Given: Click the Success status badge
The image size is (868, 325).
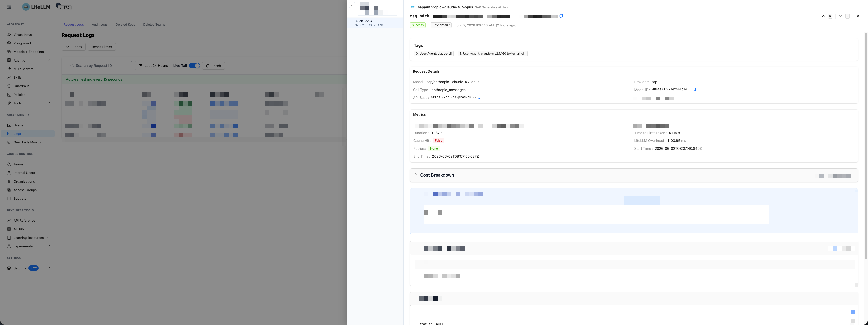Looking at the screenshot, I should pyautogui.click(x=418, y=25).
